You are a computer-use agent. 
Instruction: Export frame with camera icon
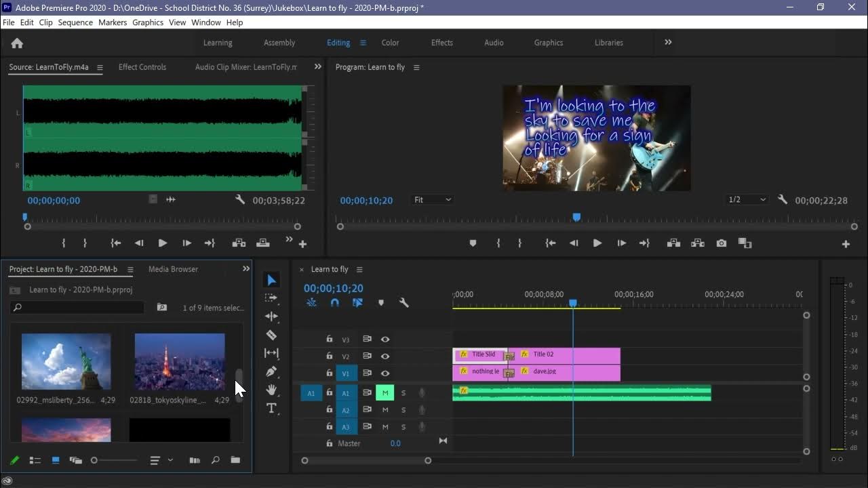pyautogui.click(x=722, y=243)
